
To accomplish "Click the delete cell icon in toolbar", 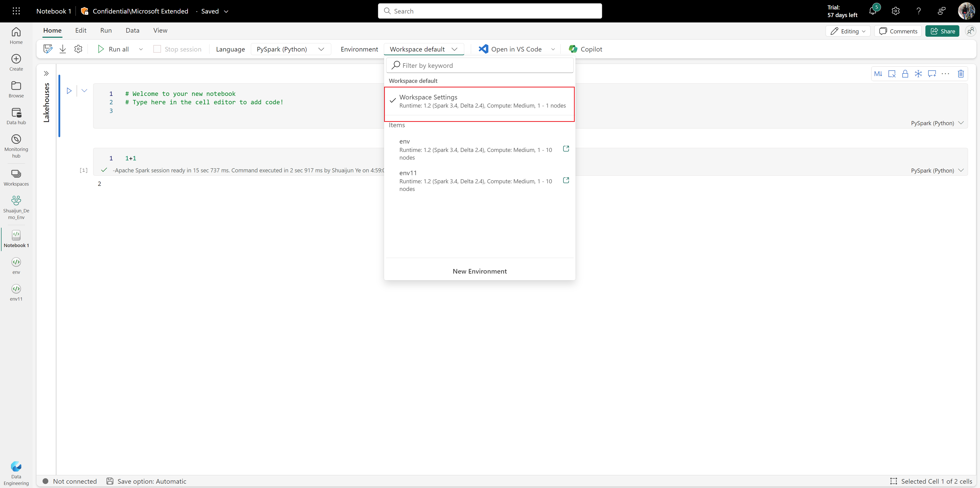I will (961, 74).
